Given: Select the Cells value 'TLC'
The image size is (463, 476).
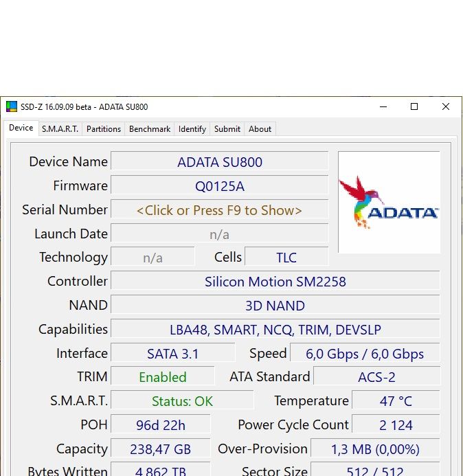Looking at the screenshot, I should click(286, 258).
